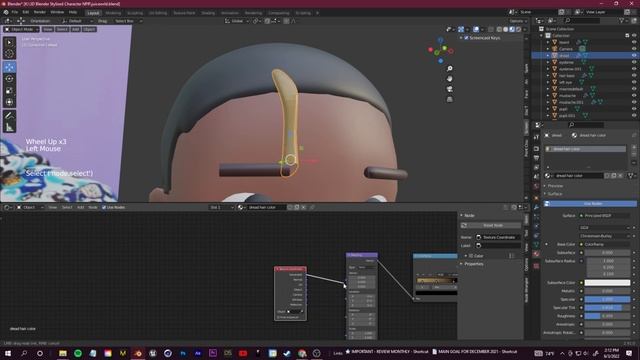Open Blender from the Windows taskbar

pos(138,353)
